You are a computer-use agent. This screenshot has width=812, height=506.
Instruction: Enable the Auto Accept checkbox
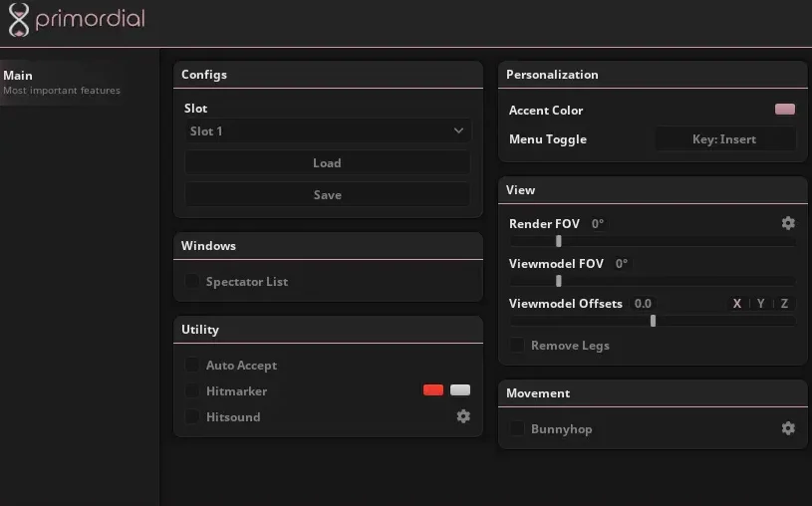192,366
